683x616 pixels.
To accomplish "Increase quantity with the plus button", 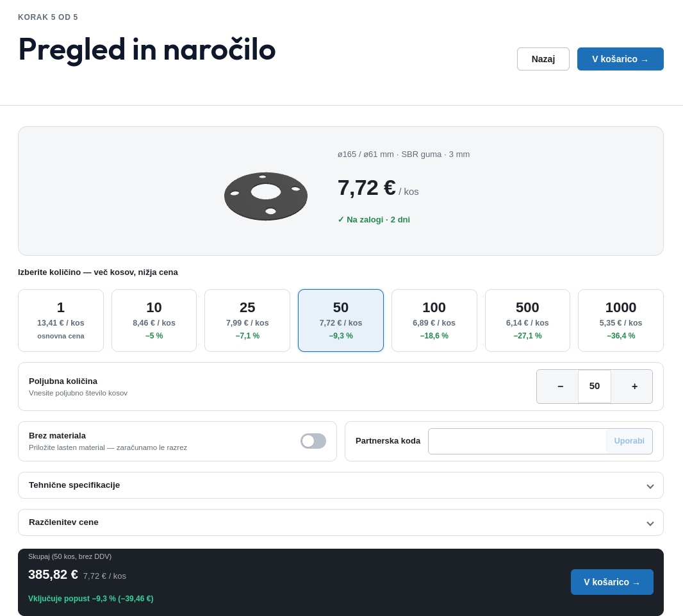I will click(632, 387).
